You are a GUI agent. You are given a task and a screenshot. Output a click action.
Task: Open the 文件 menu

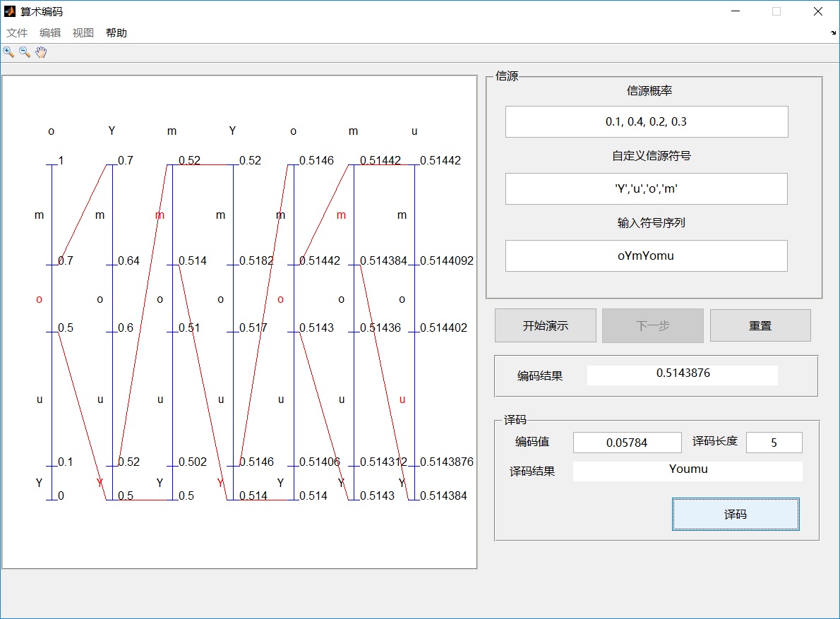pyautogui.click(x=17, y=33)
